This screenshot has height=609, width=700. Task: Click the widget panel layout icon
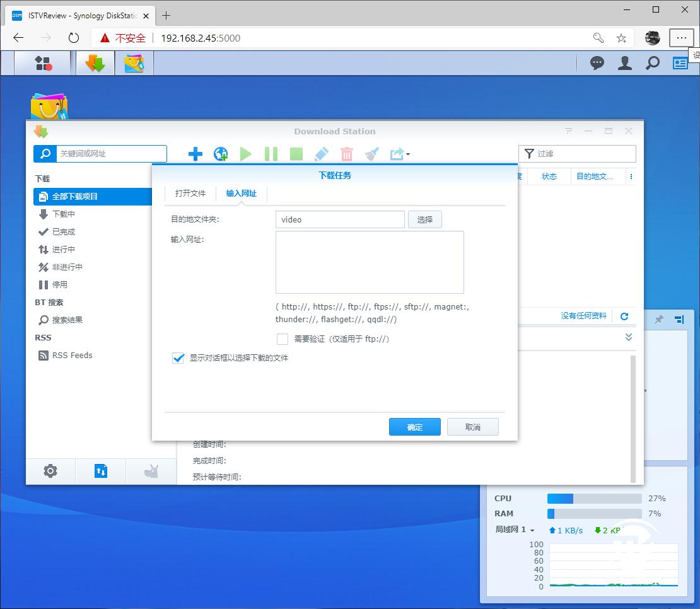pyautogui.click(x=679, y=320)
